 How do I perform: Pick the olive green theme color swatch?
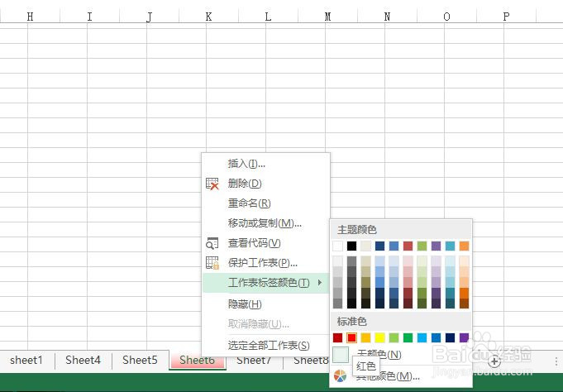coord(422,246)
